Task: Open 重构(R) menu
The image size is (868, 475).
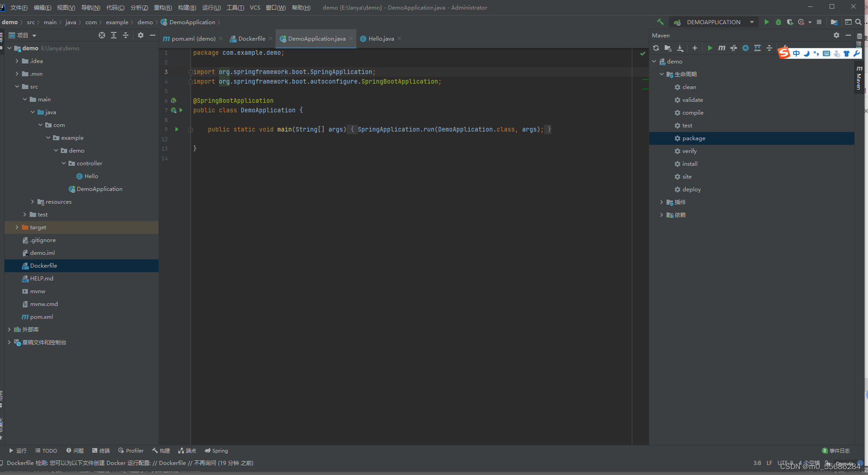Action: 163,7
